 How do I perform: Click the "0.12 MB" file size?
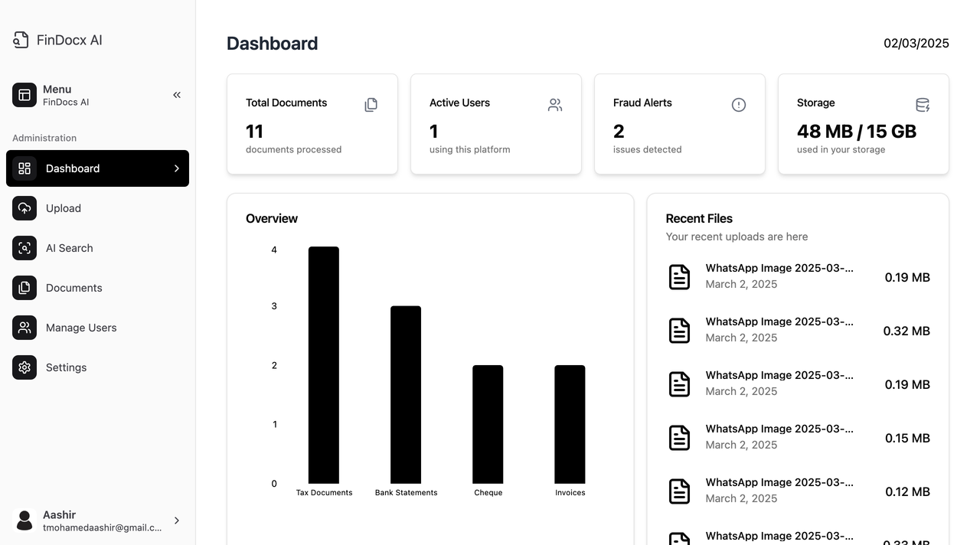click(907, 491)
